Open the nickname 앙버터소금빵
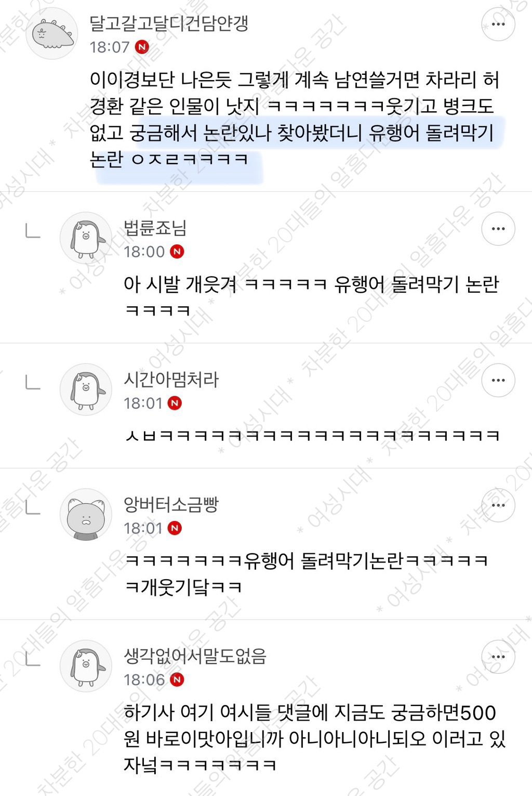The image size is (532, 796). [171, 504]
